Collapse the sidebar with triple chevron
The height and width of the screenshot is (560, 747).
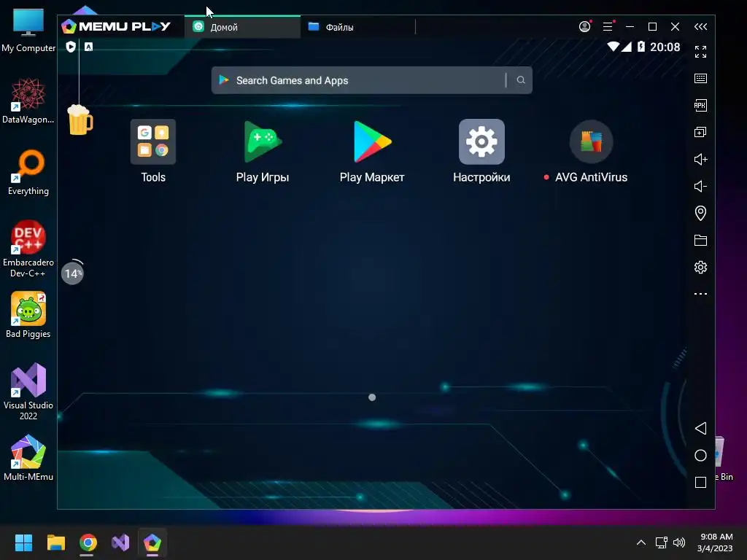pyautogui.click(x=700, y=27)
